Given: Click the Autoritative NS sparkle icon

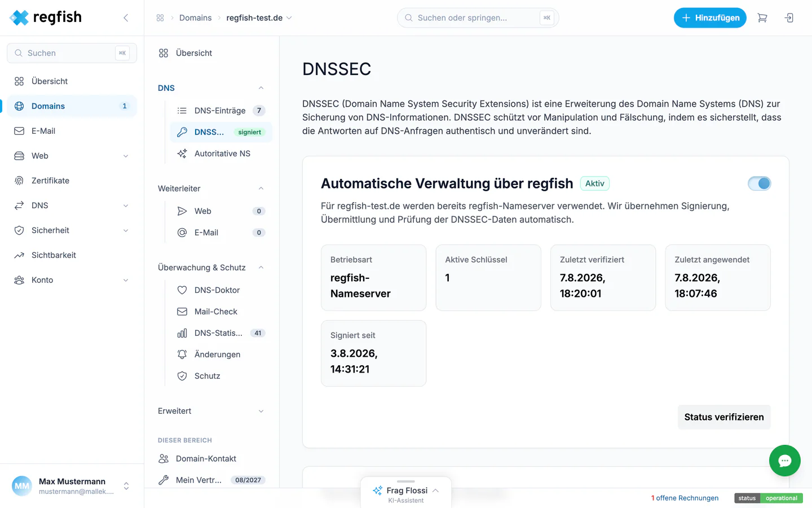Looking at the screenshot, I should 182,154.
